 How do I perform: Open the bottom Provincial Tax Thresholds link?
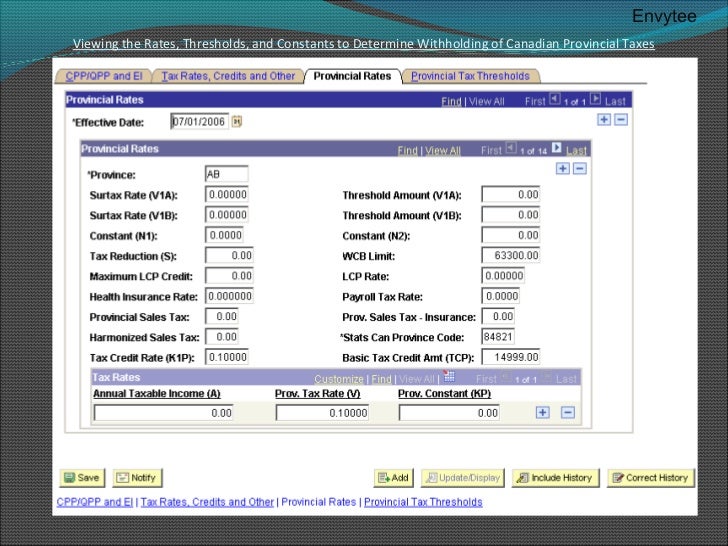423,502
